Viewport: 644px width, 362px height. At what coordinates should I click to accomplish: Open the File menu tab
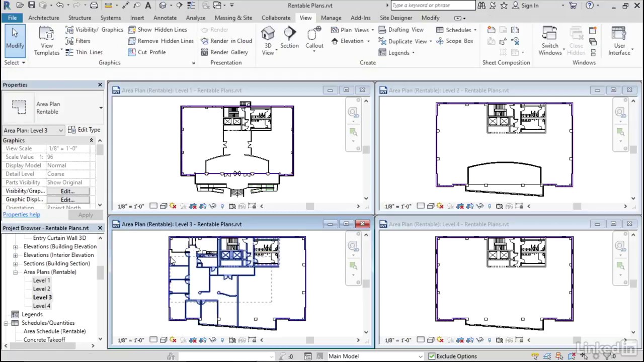pos(12,18)
